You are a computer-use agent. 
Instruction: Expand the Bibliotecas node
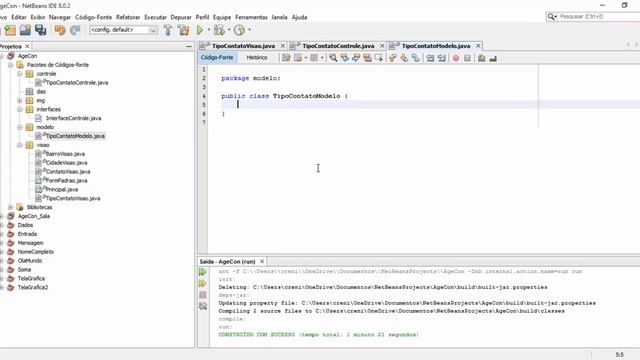point(10,207)
